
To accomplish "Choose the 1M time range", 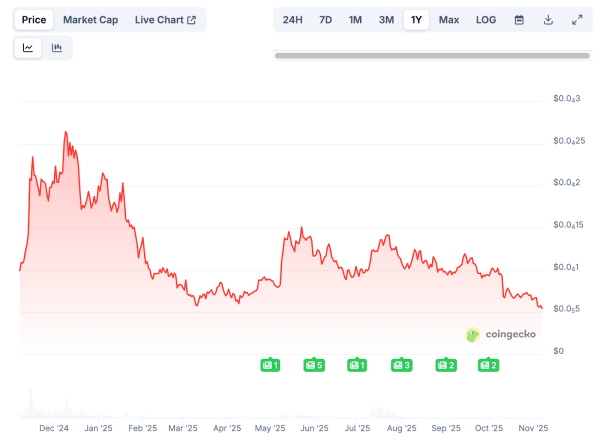I will coord(355,20).
